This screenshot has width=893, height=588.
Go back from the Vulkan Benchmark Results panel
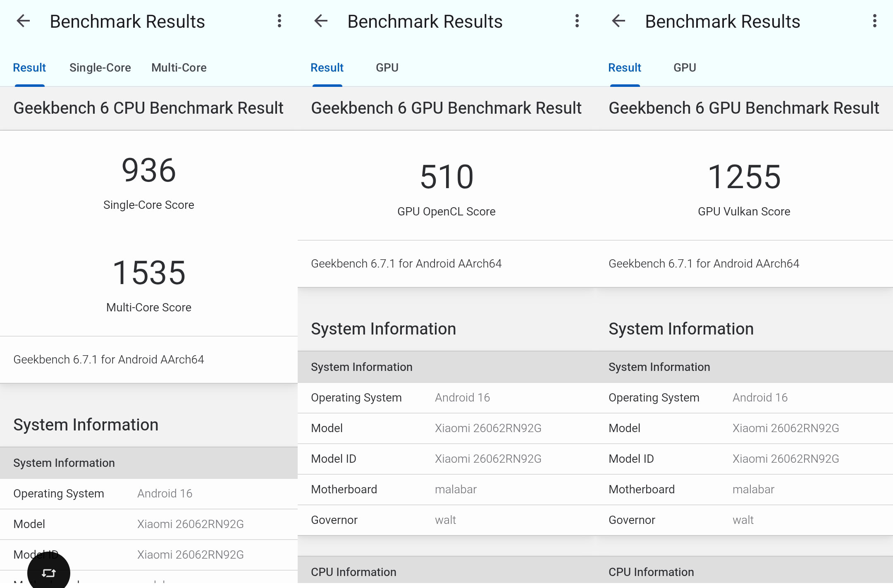618,21
